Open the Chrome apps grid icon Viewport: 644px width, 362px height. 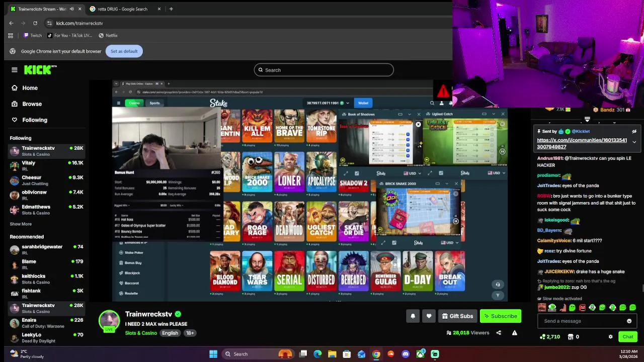pyautogui.click(x=11, y=36)
